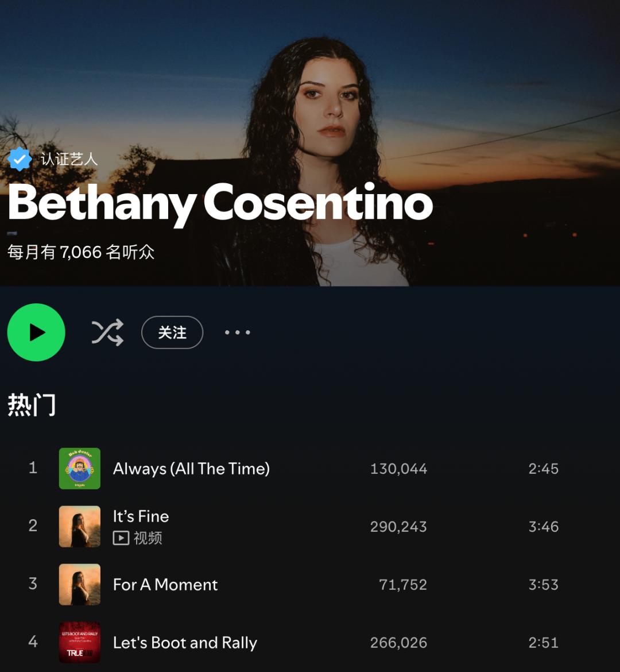Click the 认证艺人 verified artist text
Image resolution: width=620 pixels, height=672 pixels.
point(69,159)
